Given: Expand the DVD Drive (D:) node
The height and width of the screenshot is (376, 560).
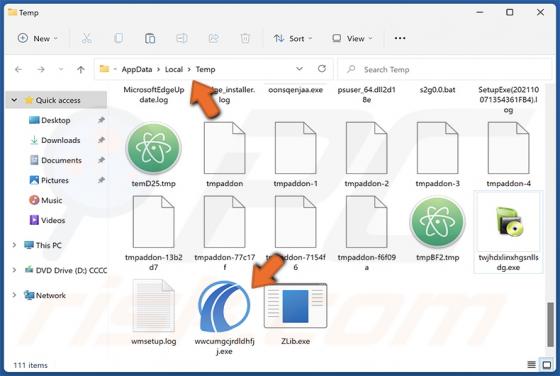Looking at the screenshot, I should 14,270.
